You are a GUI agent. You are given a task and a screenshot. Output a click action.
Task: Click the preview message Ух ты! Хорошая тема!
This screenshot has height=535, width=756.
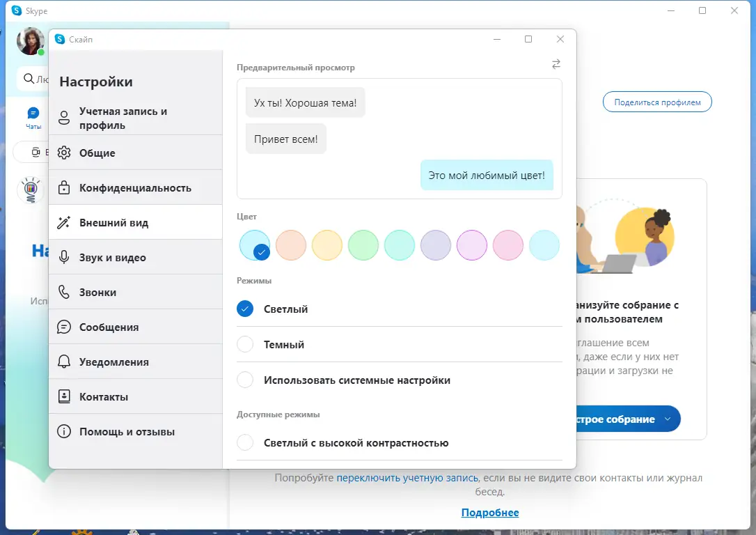[x=305, y=103]
